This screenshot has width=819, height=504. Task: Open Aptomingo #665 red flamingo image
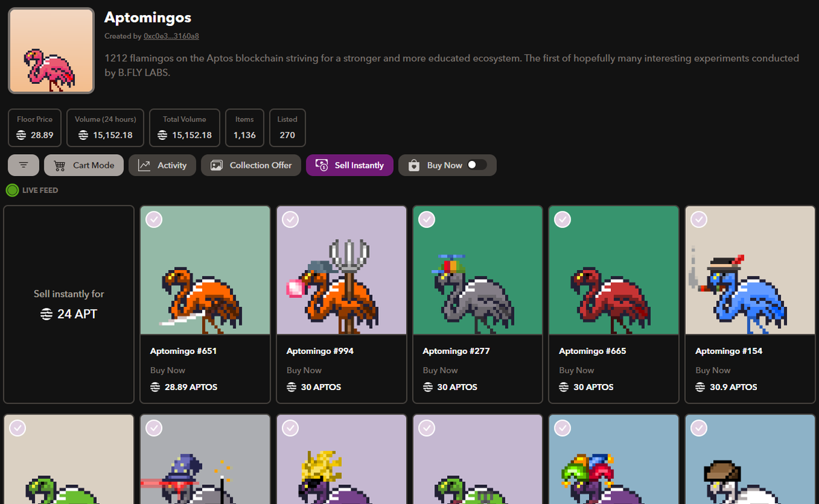click(x=614, y=270)
